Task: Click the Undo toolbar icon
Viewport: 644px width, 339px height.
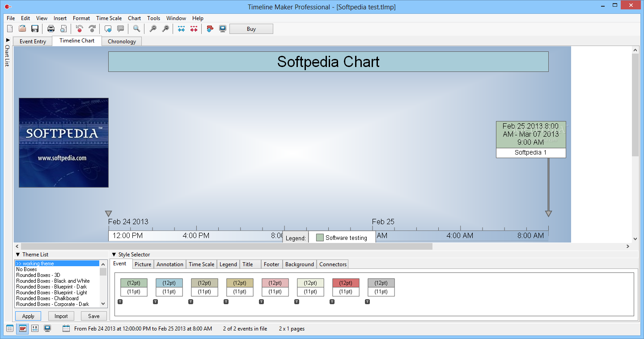Action: [x=80, y=29]
